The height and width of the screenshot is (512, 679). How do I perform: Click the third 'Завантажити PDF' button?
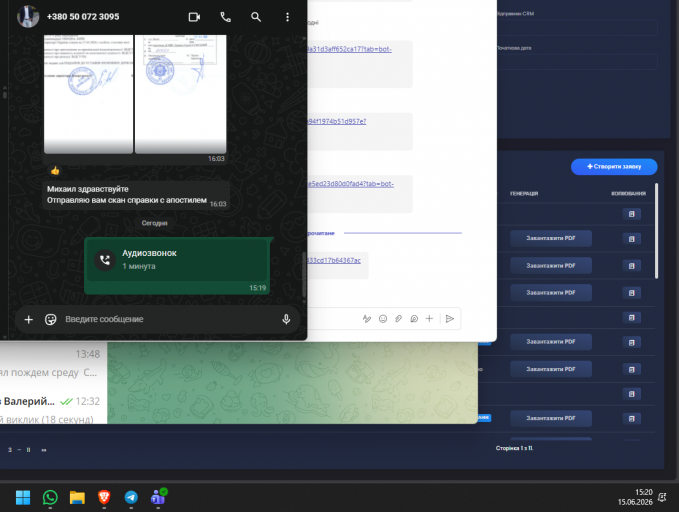pyautogui.click(x=551, y=293)
